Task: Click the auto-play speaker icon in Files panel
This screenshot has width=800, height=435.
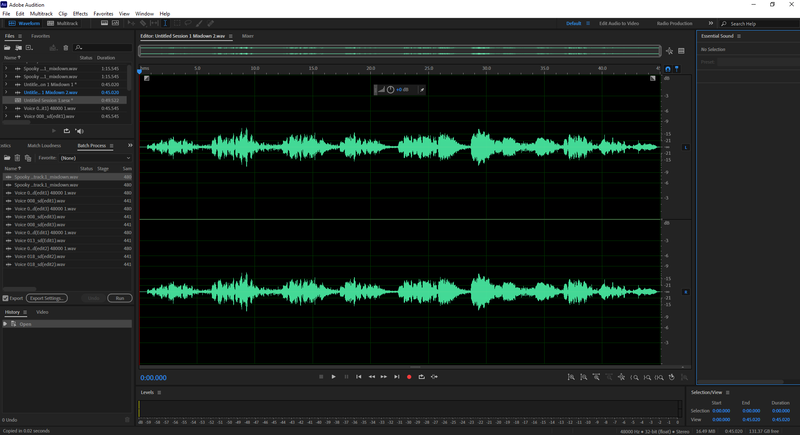Action: [80, 131]
